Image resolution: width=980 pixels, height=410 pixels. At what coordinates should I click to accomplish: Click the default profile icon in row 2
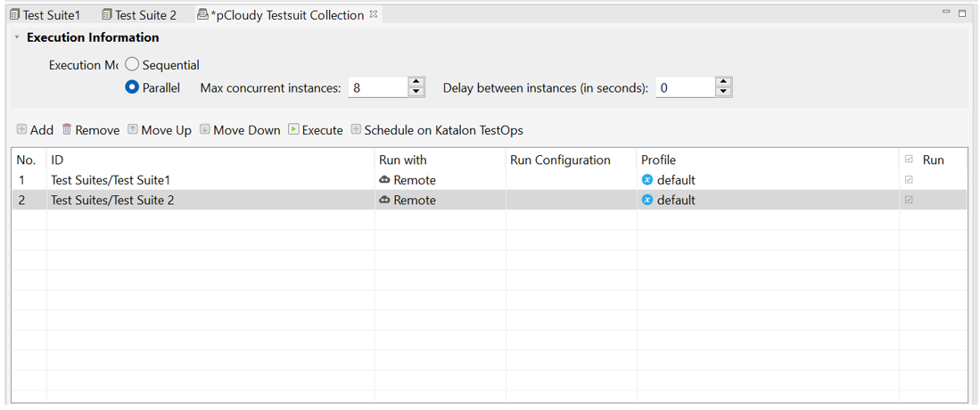click(647, 201)
